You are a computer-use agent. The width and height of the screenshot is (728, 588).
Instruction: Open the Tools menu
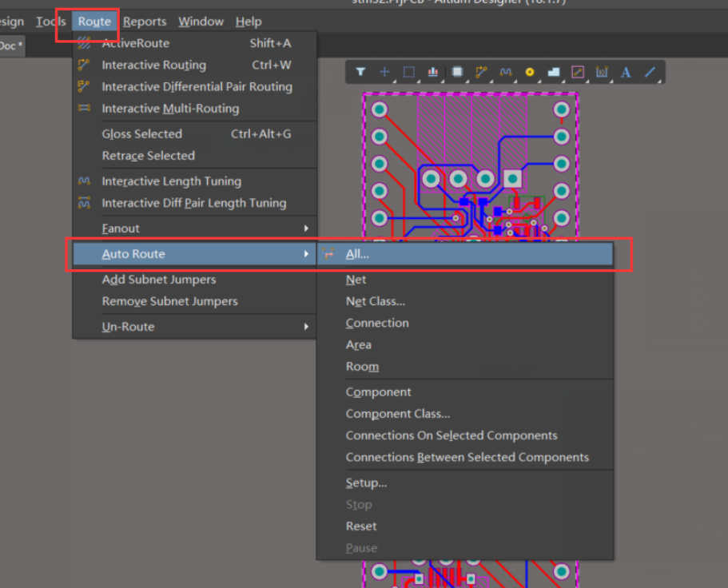(51, 22)
